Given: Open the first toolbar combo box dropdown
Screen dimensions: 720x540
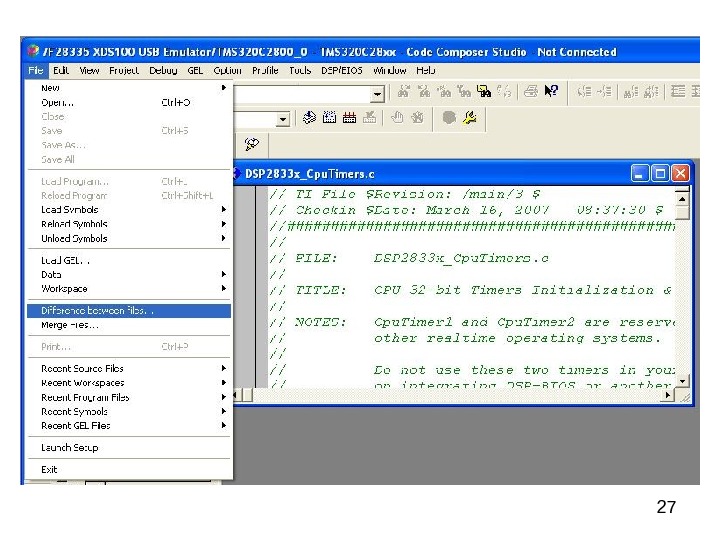Looking at the screenshot, I should pyautogui.click(x=377, y=94).
